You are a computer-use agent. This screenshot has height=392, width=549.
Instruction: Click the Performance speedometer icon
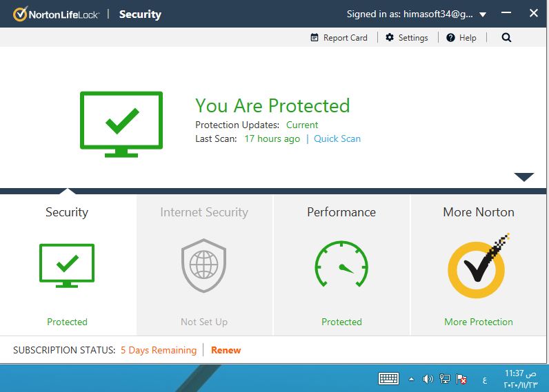pos(341,265)
